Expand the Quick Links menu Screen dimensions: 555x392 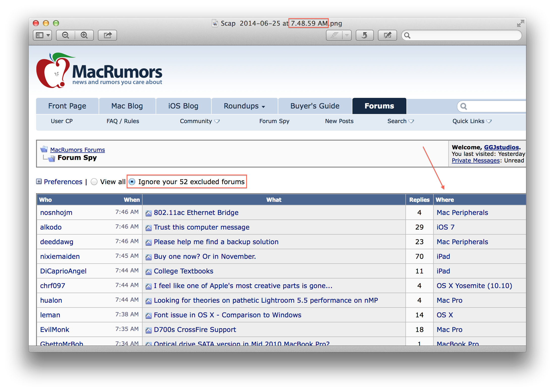click(x=472, y=121)
